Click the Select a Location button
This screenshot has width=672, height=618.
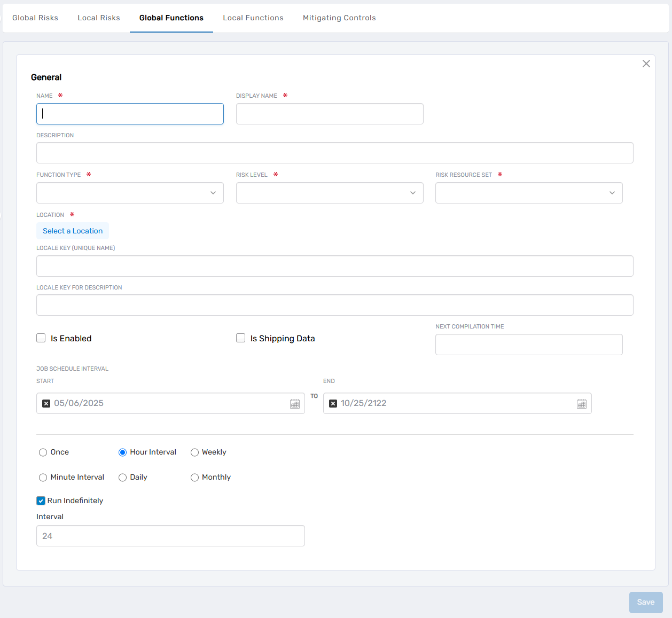(72, 231)
